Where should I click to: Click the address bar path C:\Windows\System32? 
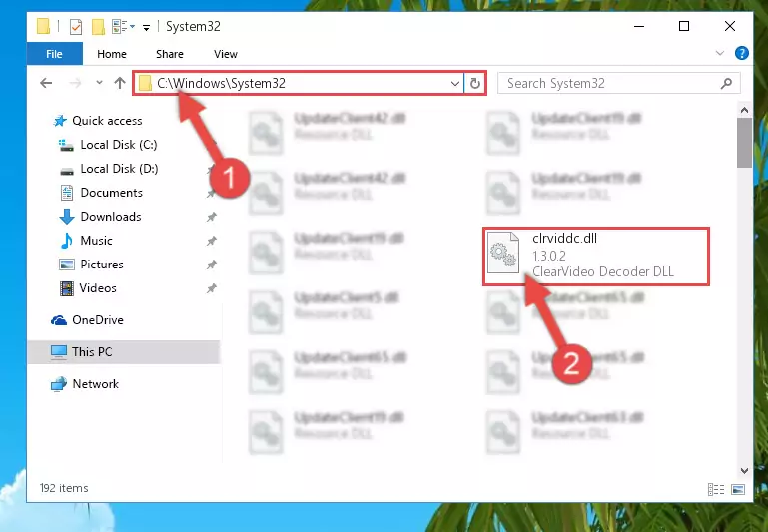tap(221, 83)
